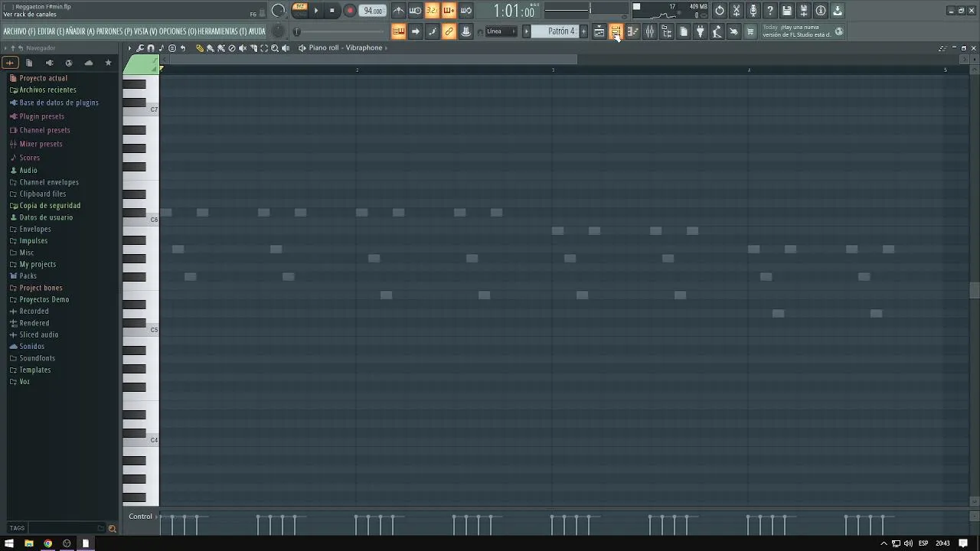Select the Delete tool in piano roll
Image resolution: width=980 pixels, height=551 pixels.
pyautogui.click(x=232, y=48)
